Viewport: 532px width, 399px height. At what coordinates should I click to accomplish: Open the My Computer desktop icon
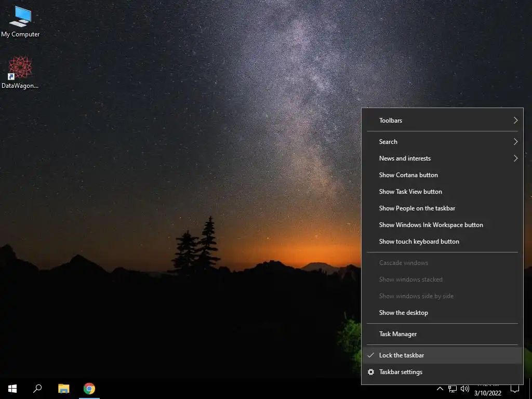(20, 21)
